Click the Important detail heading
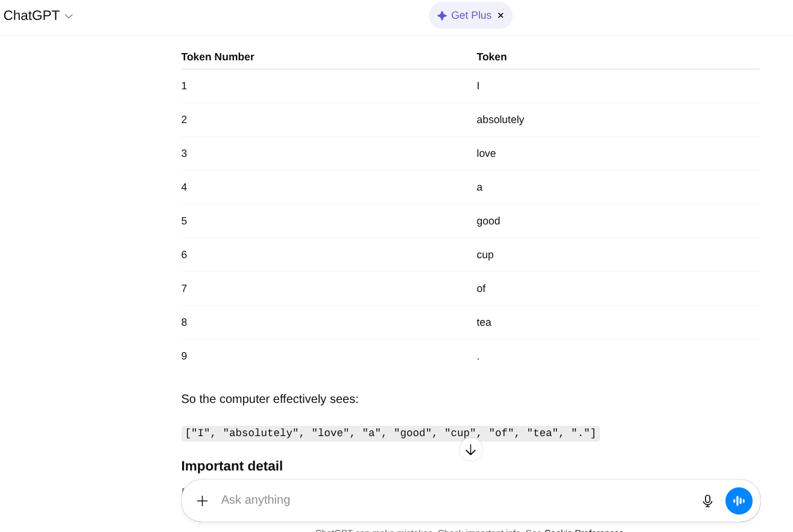This screenshot has width=793, height=532. click(x=232, y=466)
